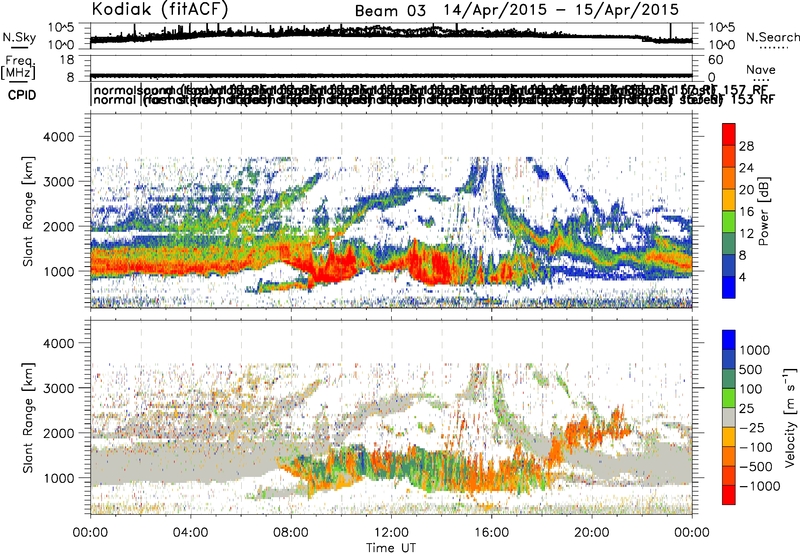Click the 'Power [dB]' colorbar title
Viewport: 800px width, 554px height.
764,211
